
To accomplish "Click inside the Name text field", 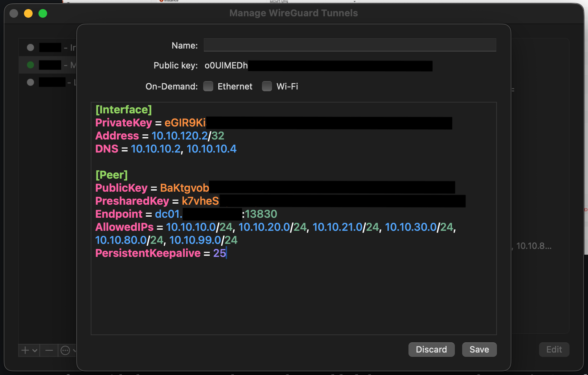I will [349, 45].
